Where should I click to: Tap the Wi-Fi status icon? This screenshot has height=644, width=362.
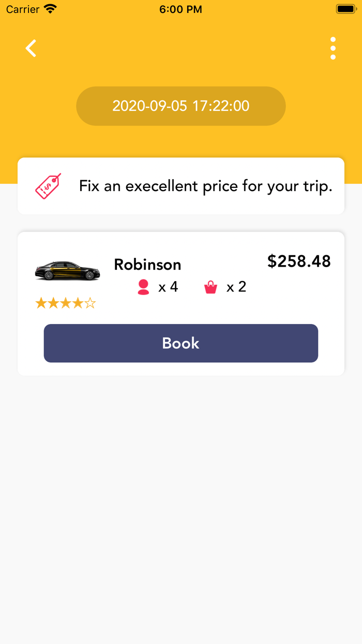click(x=49, y=8)
